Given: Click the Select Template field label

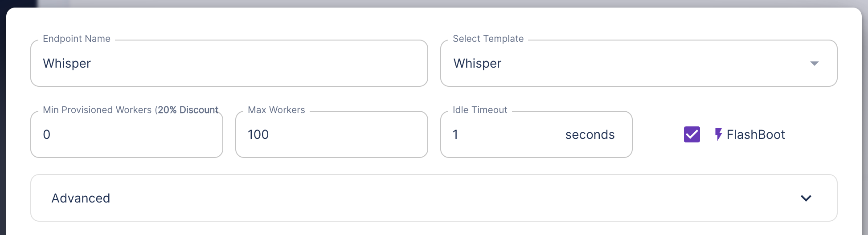Looking at the screenshot, I should 488,39.
